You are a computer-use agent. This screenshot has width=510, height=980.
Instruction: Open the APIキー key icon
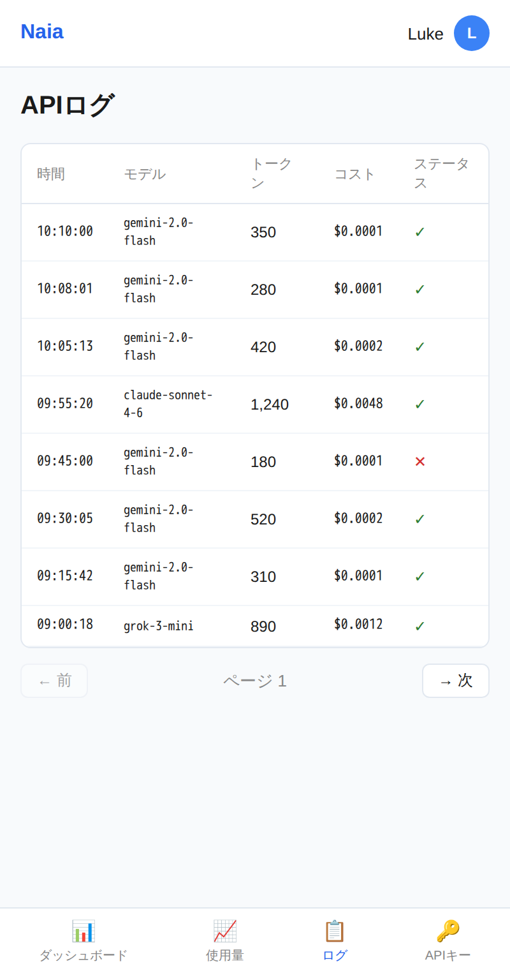(x=448, y=931)
